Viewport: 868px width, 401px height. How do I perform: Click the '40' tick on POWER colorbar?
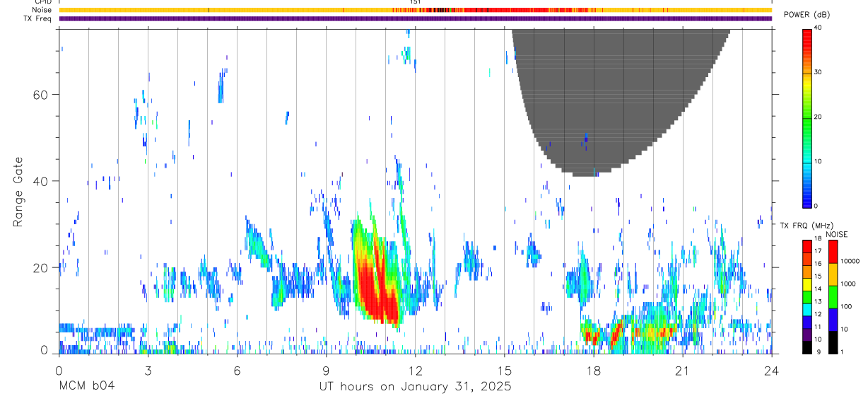(819, 28)
